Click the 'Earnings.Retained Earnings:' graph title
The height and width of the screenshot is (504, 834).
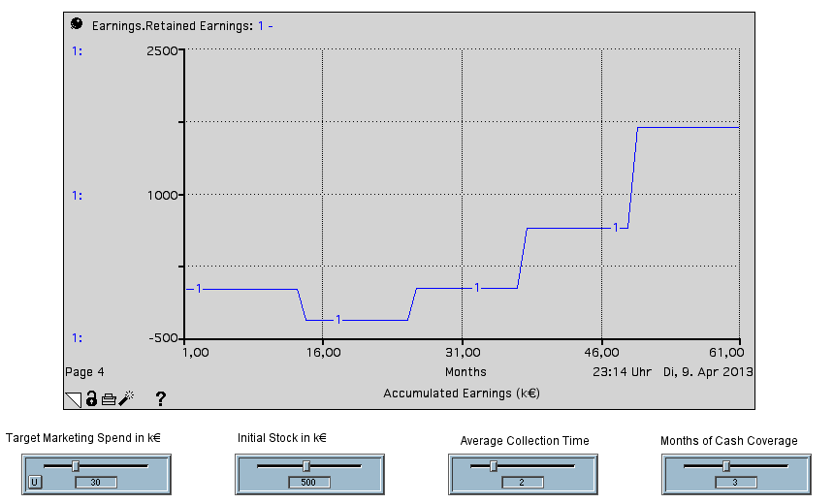(x=173, y=26)
